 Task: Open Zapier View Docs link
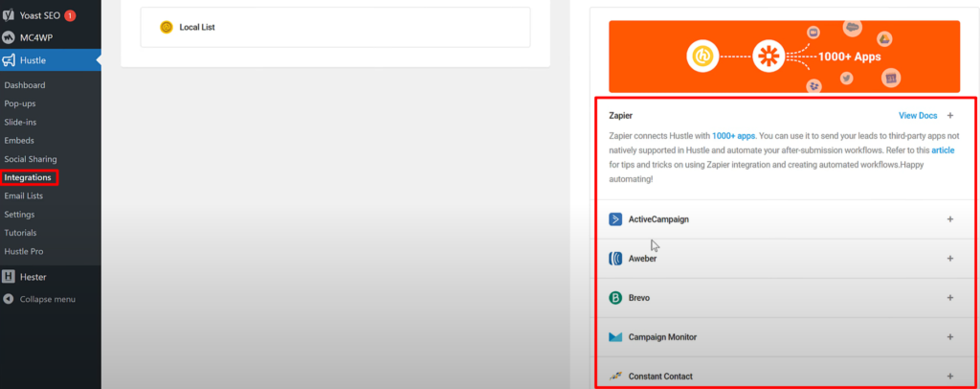point(918,116)
